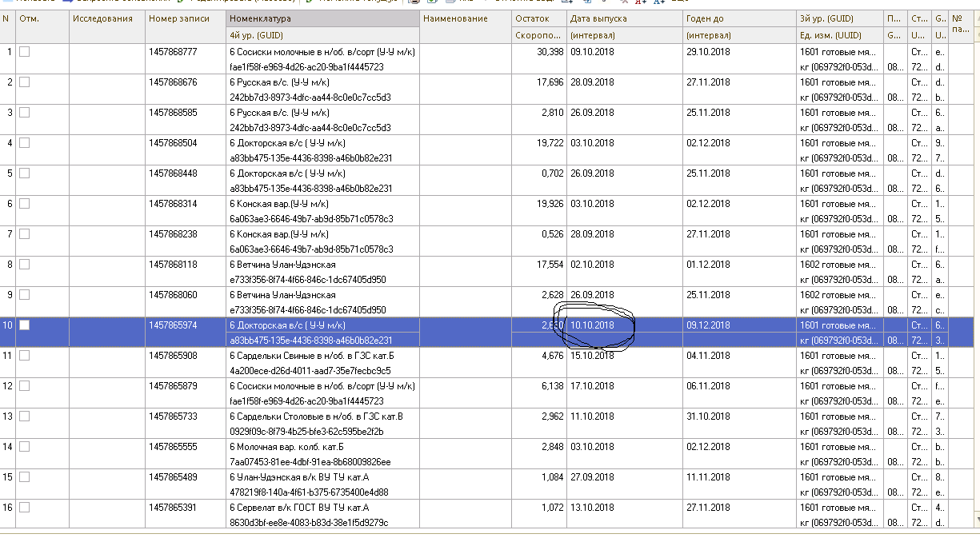
Task: Click the remaining amount 19,926
Action: [x=550, y=204]
